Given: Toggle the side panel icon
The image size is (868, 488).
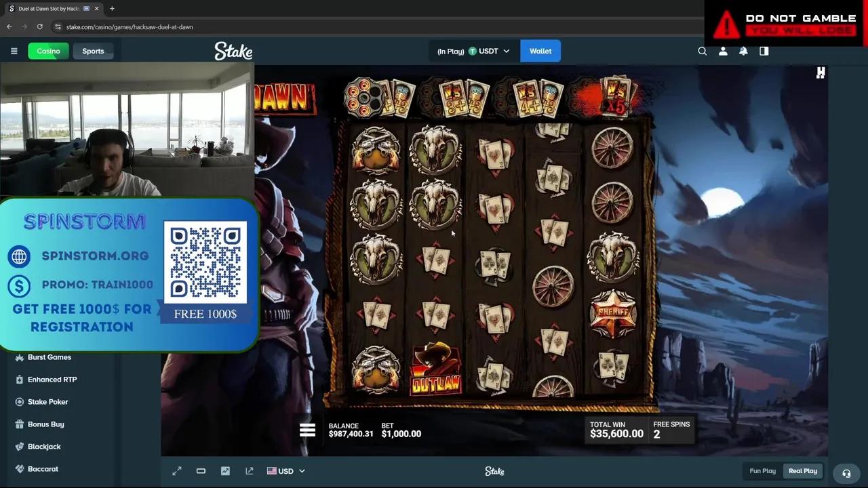Looking at the screenshot, I should click(x=764, y=51).
